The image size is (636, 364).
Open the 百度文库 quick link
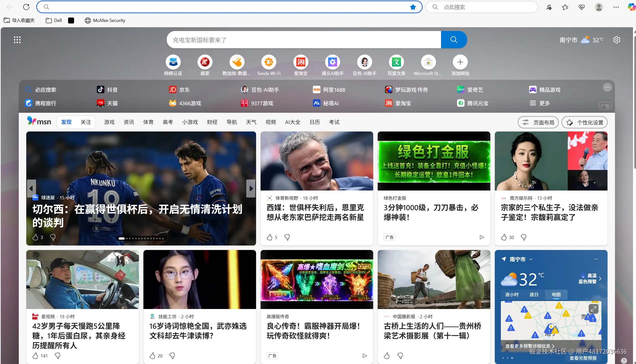[x=396, y=62]
